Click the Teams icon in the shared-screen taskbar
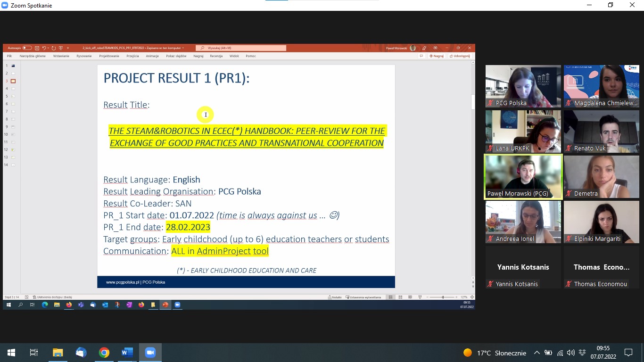 point(81,305)
